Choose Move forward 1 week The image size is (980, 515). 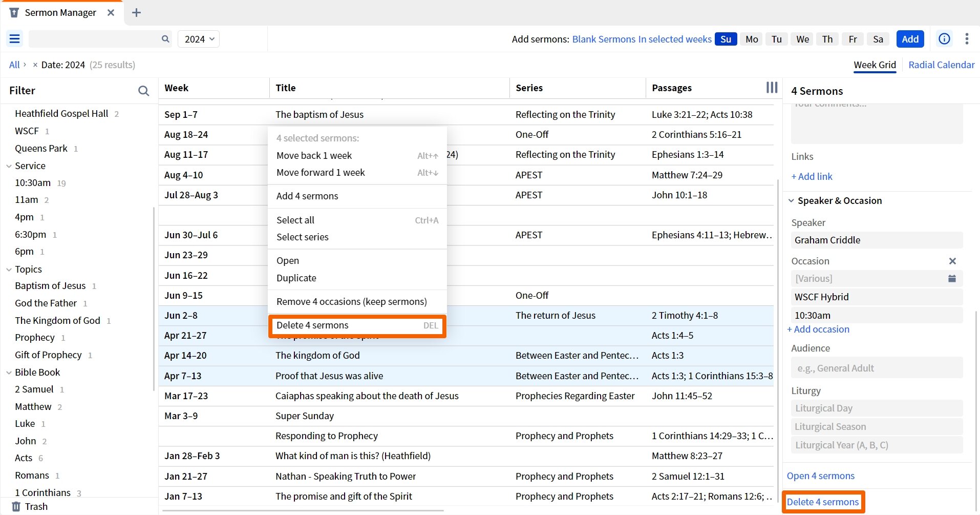pyautogui.click(x=357, y=173)
